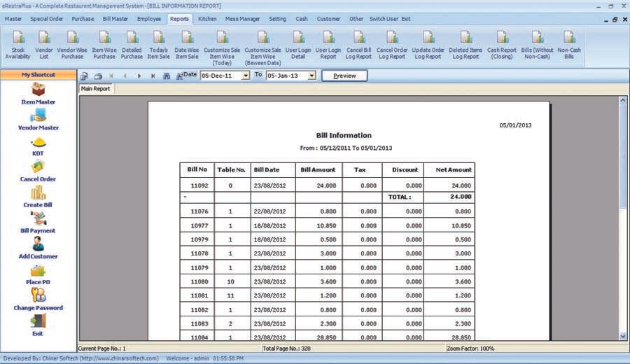The width and height of the screenshot is (630, 364).
Task: Click the export report toolbar icon
Action: (84, 76)
